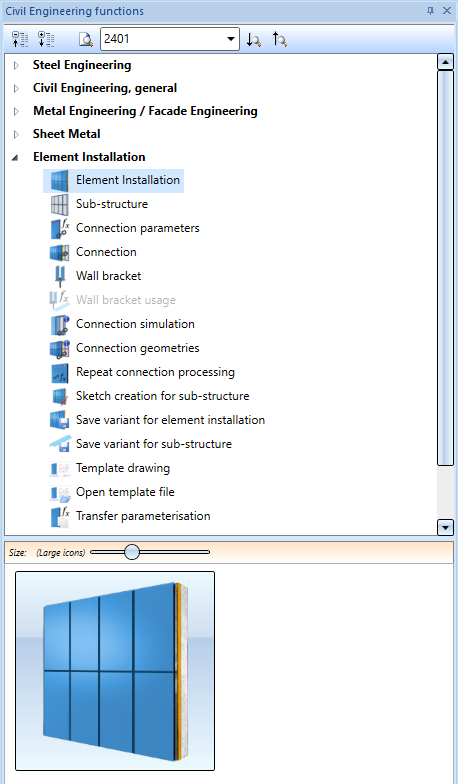Click the Sub-structure grid icon
The image size is (458, 784).
60,204
